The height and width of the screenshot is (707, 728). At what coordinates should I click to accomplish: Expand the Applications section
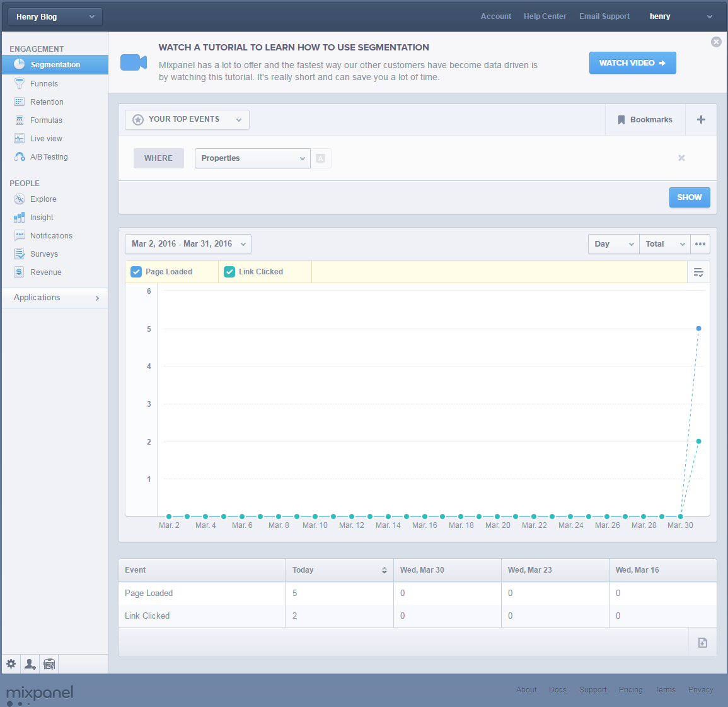[x=55, y=298]
